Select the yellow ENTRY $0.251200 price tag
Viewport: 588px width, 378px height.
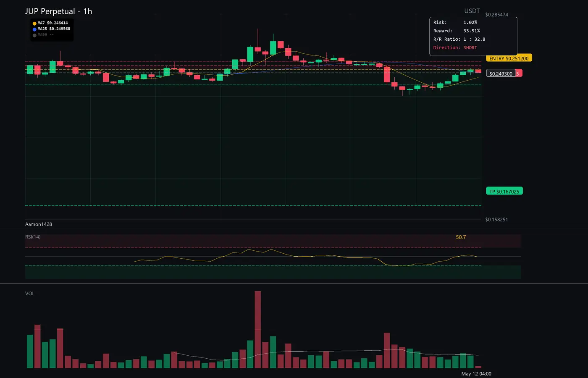click(x=509, y=58)
